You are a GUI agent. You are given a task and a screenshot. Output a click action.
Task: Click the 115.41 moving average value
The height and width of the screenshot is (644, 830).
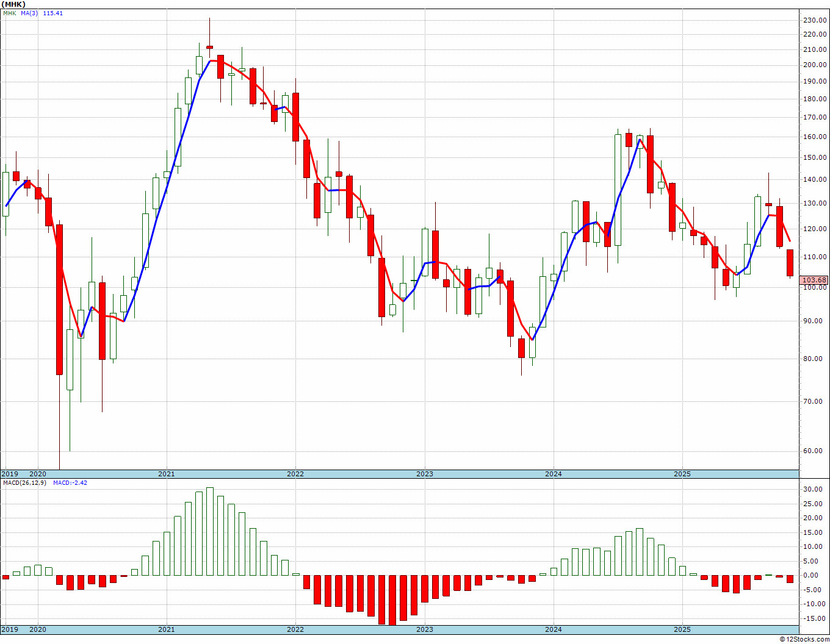point(52,13)
